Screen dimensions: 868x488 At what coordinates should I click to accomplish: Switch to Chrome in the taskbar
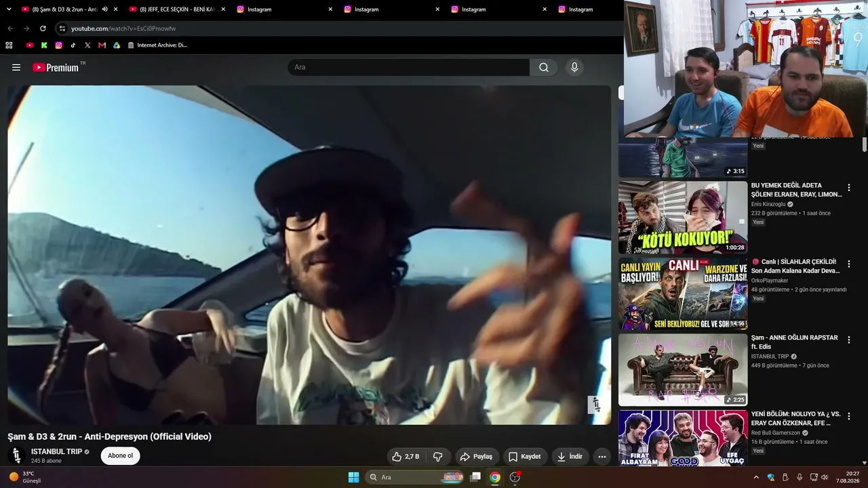pyautogui.click(x=495, y=477)
